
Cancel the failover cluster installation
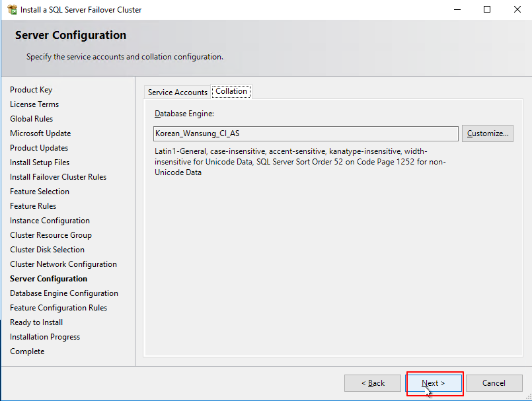(x=494, y=383)
